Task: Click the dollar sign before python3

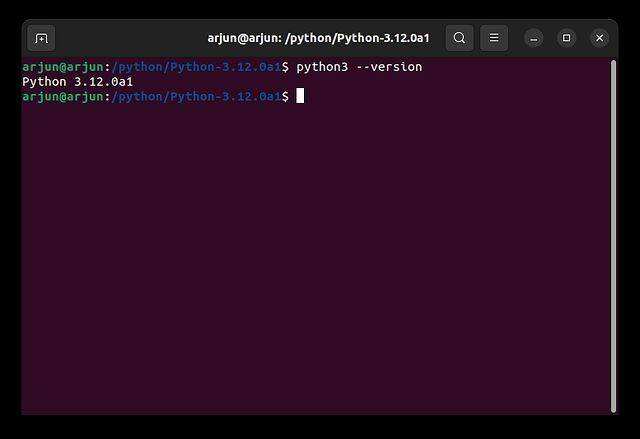Action: point(285,67)
